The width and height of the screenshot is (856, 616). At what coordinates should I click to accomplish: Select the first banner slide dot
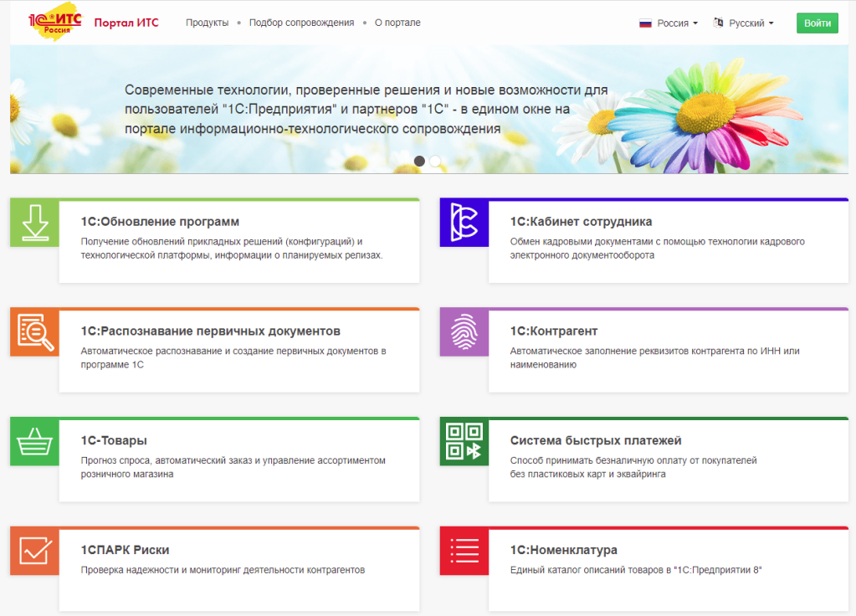click(x=419, y=161)
